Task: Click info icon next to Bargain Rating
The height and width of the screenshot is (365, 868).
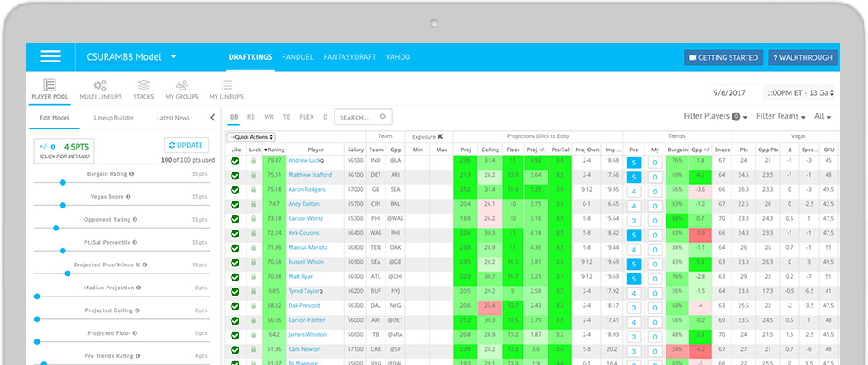Action: [132, 173]
